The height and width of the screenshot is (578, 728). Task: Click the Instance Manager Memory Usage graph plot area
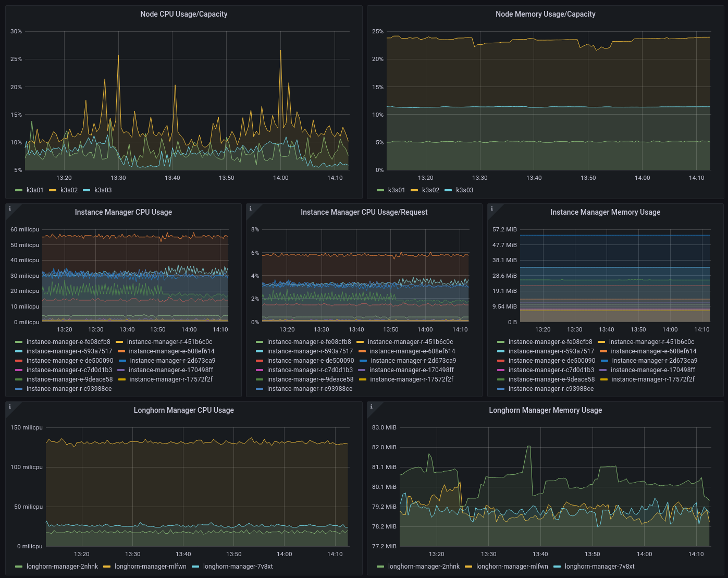pyautogui.click(x=615, y=276)
